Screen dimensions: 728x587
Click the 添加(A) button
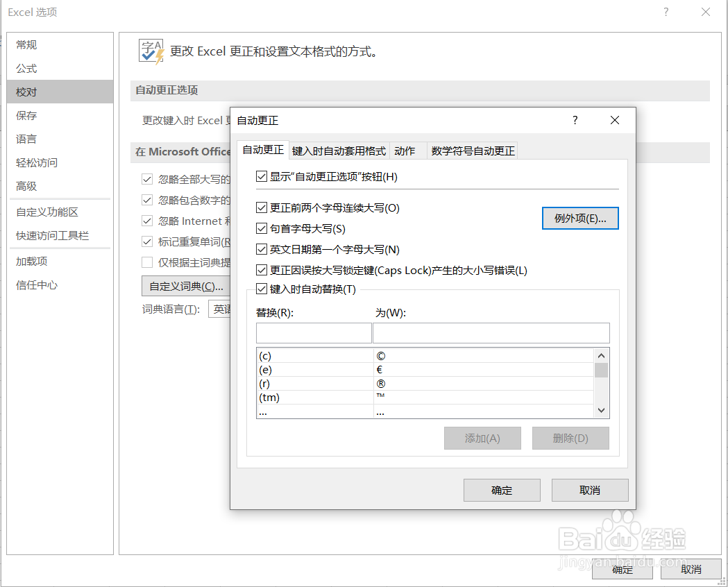pos(482,438)
